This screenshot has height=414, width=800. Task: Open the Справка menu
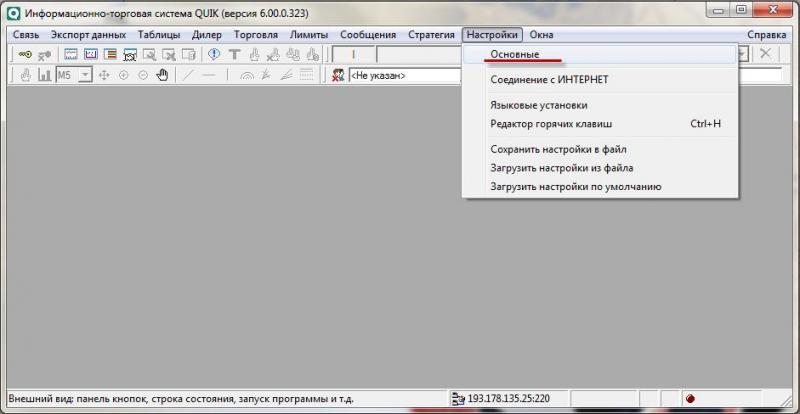[x=766, y=35]
